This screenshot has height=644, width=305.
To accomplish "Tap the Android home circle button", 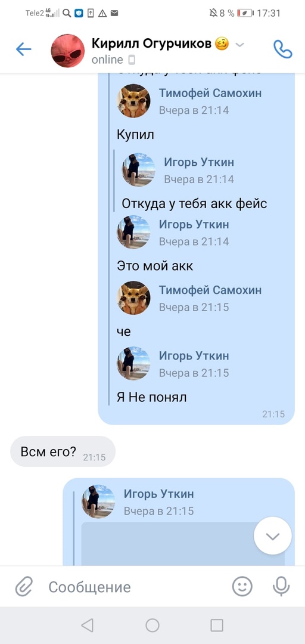I will [152, 625].
